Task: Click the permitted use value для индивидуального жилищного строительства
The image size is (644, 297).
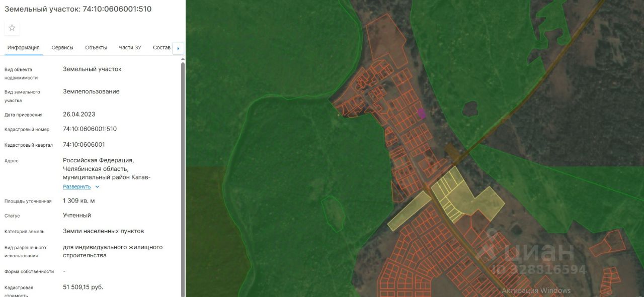Action: 113,251
